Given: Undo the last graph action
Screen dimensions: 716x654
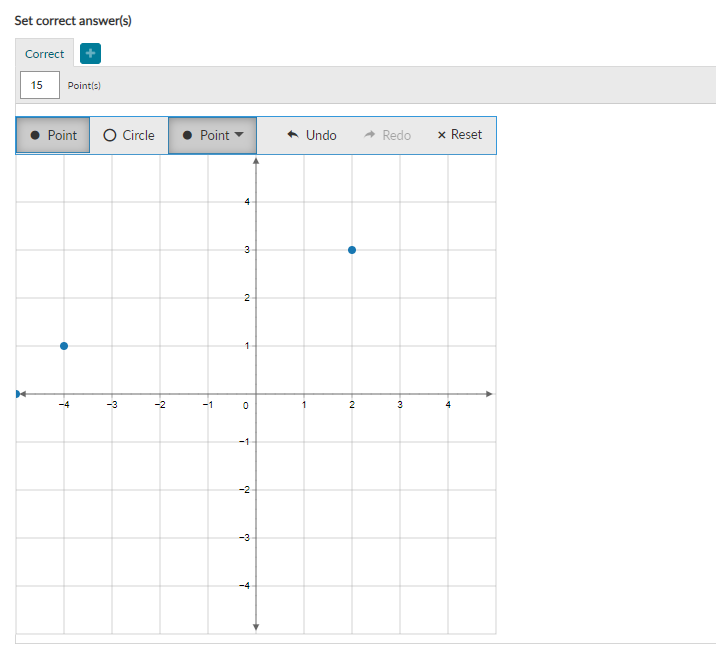Looking at the screenshot, I should (312, 135).
